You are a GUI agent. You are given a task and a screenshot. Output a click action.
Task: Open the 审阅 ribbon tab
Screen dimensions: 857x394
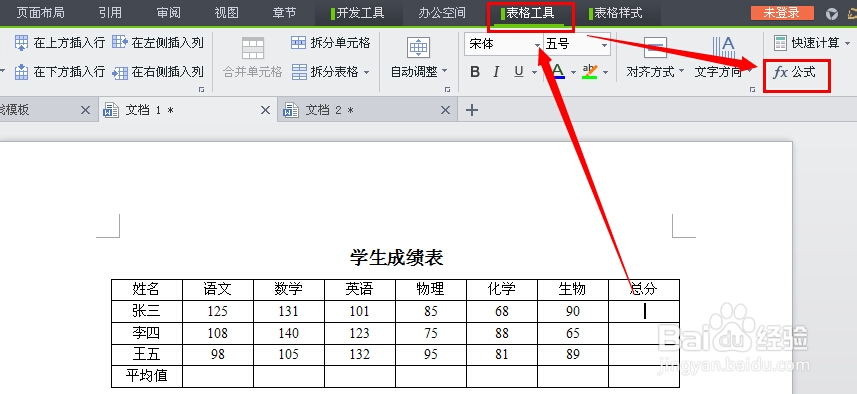(168, 13)
